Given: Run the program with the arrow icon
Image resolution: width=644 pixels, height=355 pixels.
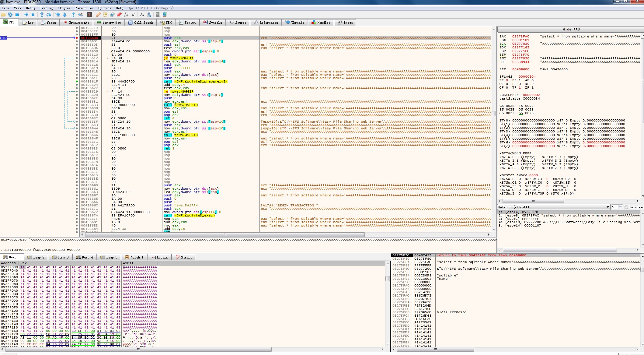Looking at the screenshot, I should 26,15.
